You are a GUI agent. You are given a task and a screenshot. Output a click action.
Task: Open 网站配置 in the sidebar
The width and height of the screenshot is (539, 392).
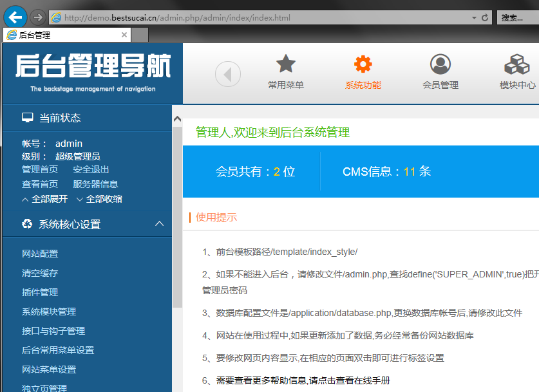point(40,254)
